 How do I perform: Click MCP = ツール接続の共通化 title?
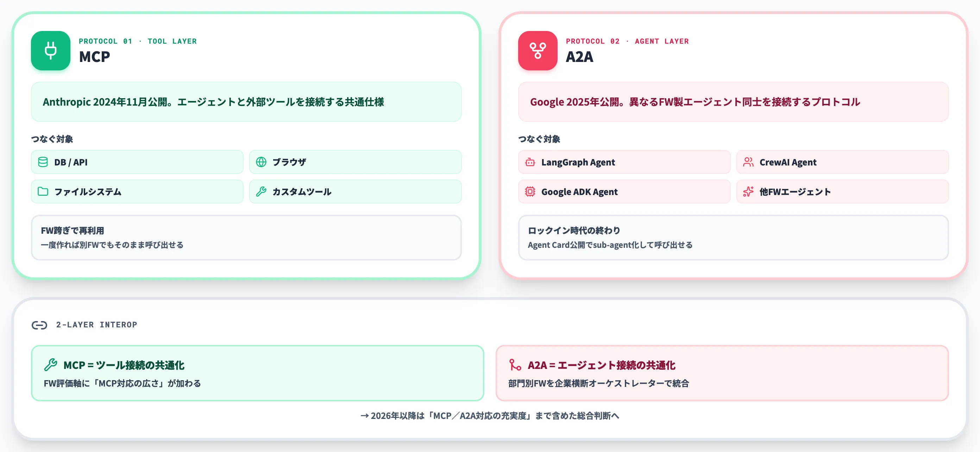coord(124,365)
